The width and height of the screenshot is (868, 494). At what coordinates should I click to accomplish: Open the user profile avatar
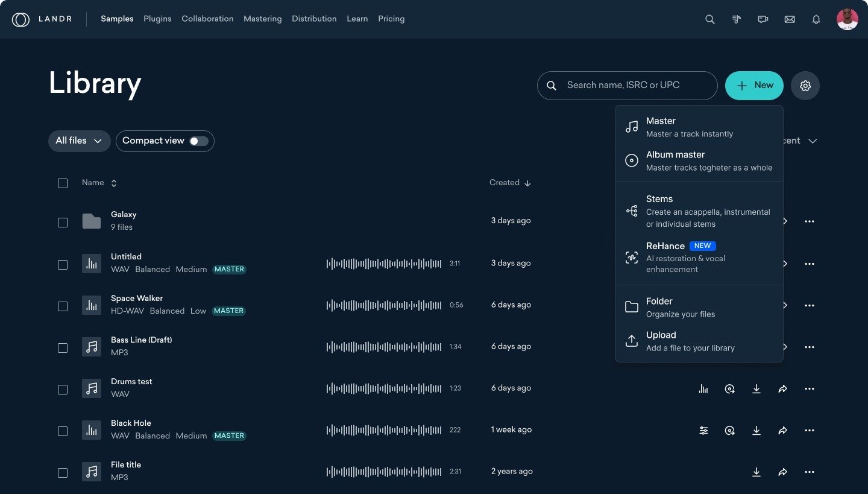pos(848,19)
